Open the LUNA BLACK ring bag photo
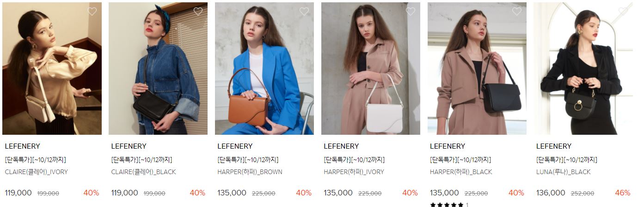Viewport: 644px width, 207px height. point(583,69)
